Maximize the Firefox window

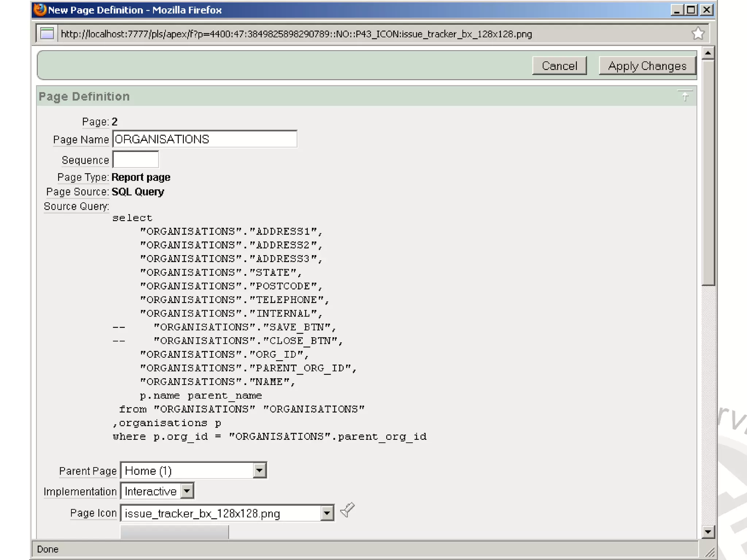tap(691, 10)
